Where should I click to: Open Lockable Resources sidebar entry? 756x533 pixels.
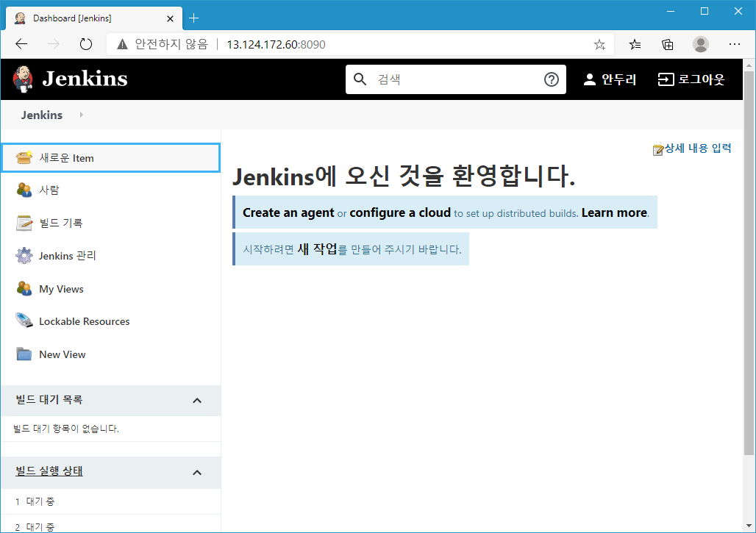tap(85, 321)
